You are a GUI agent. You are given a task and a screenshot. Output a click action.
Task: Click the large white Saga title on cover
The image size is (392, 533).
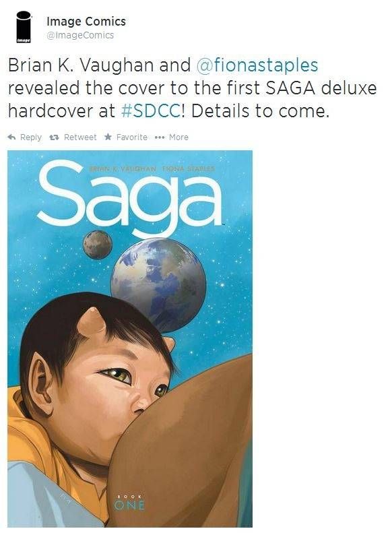pyautogui.click(x=130, y=198)
